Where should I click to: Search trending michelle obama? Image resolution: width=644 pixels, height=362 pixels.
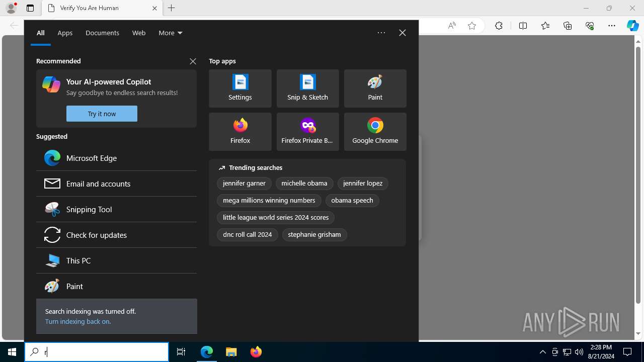304,184
